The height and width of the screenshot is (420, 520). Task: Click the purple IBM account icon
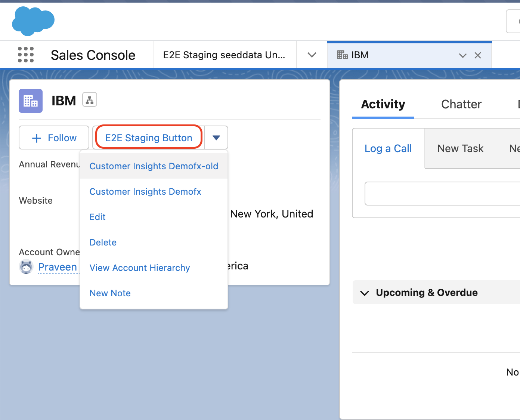(31, 101)
